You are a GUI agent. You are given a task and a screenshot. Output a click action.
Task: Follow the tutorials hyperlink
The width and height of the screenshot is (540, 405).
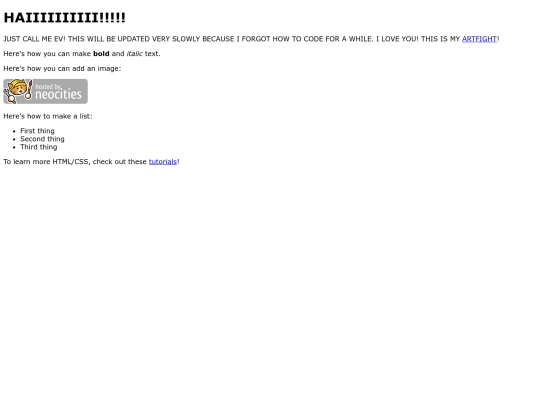(163, 162)
